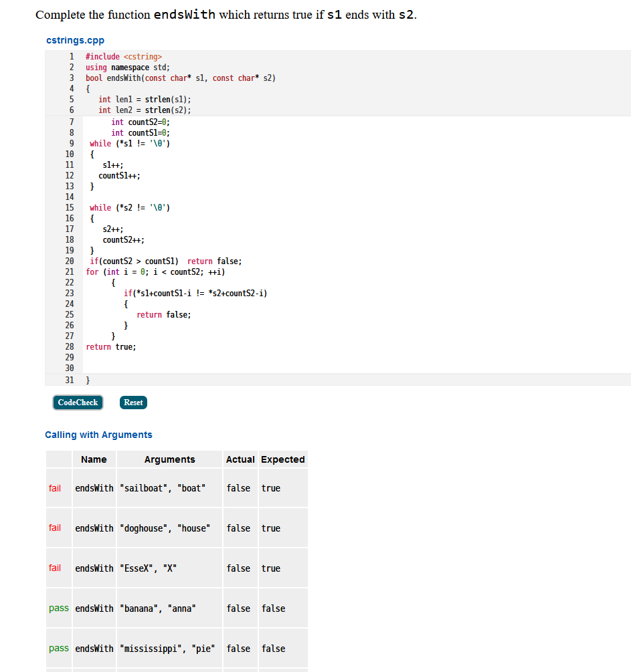Screen dimensions: 631x672
Task: Click the Calling with Arguments heading
Action: coord(98,435)
